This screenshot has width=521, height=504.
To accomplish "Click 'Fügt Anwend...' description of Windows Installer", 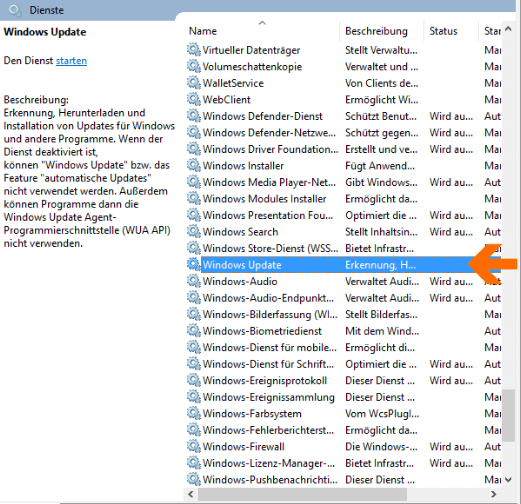I will [380, 166].
